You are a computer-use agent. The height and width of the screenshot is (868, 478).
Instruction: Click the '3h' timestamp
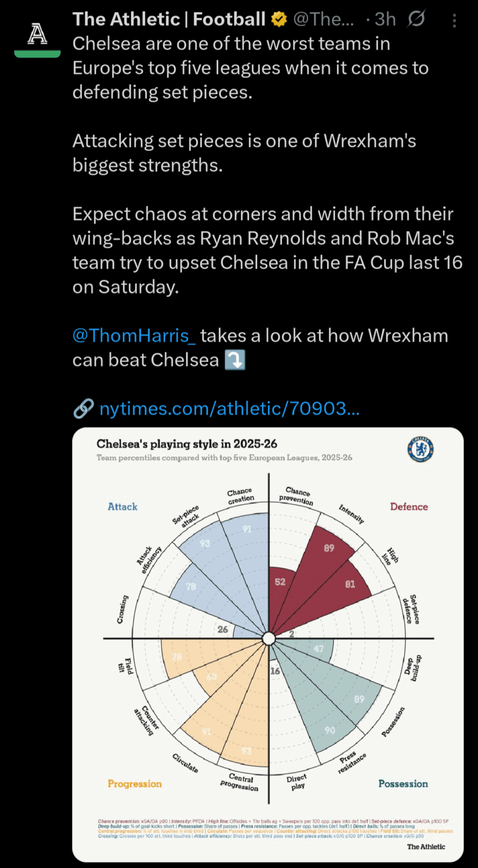(385, 19)
